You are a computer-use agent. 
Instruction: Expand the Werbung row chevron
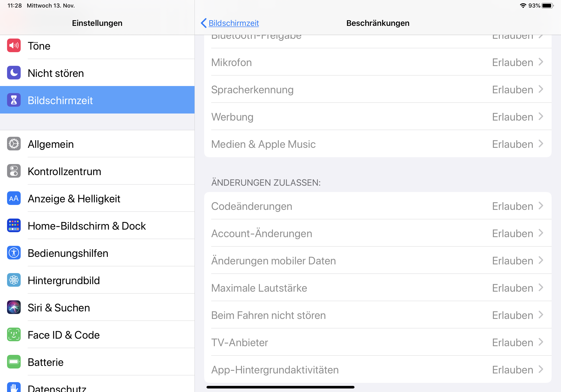pyautogui.click(x=541, y=117)
